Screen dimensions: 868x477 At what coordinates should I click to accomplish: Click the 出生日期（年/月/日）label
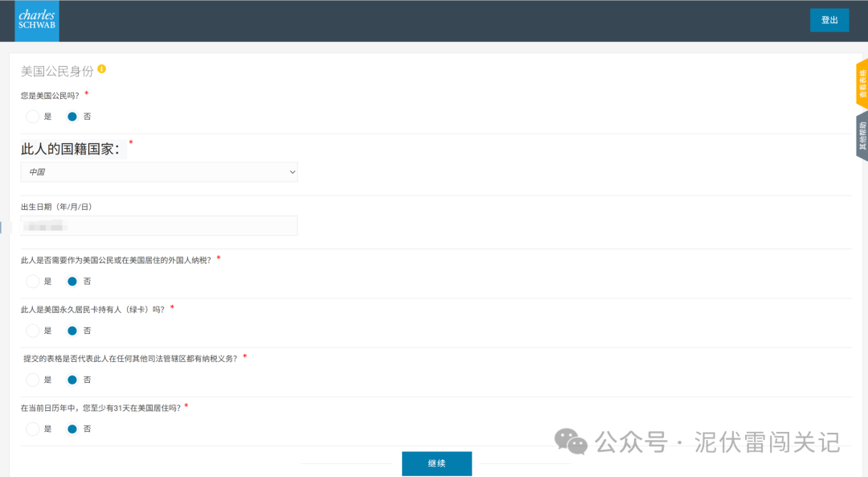tap(56, 207)
